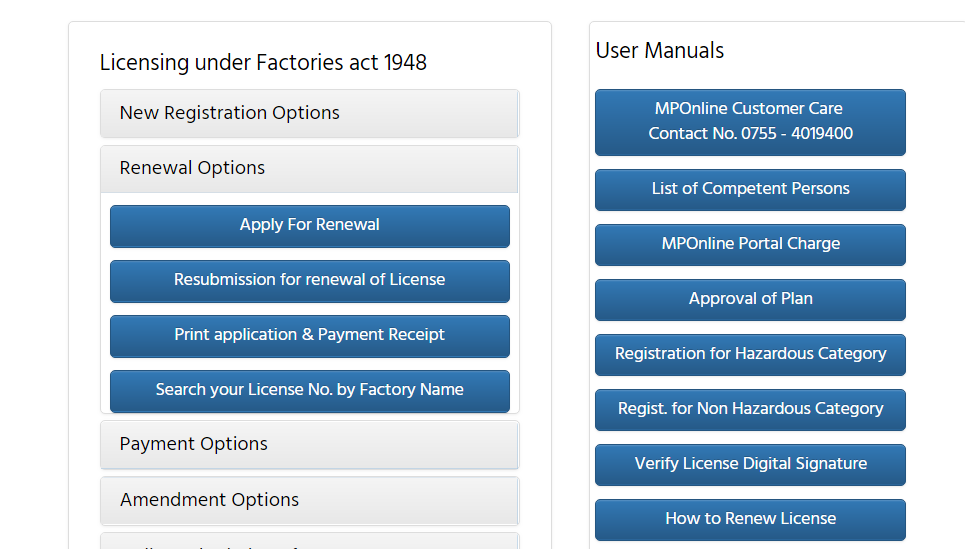This screenshot has height=549, width=965.
Task: Click the User Manuals heading
Action: 660,51
